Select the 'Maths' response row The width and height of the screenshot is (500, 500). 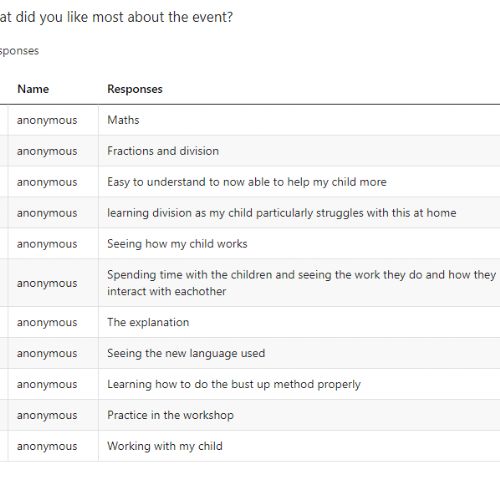250,120
